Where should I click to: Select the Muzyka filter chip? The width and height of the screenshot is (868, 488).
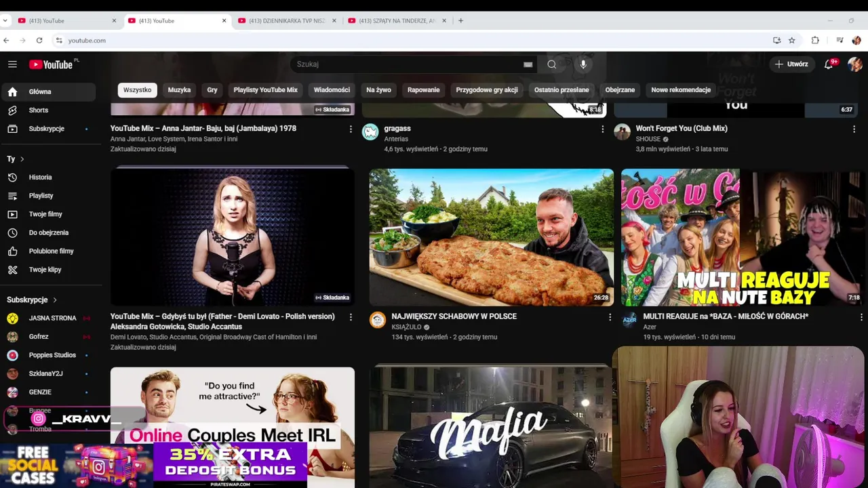pyautogui.click(x=179, y=90)
